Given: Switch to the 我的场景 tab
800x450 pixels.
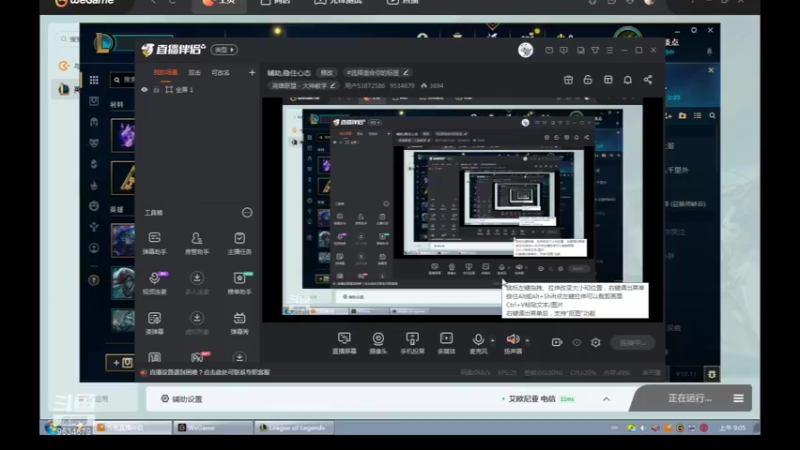Looking at the screenshot, I should 165,72.
